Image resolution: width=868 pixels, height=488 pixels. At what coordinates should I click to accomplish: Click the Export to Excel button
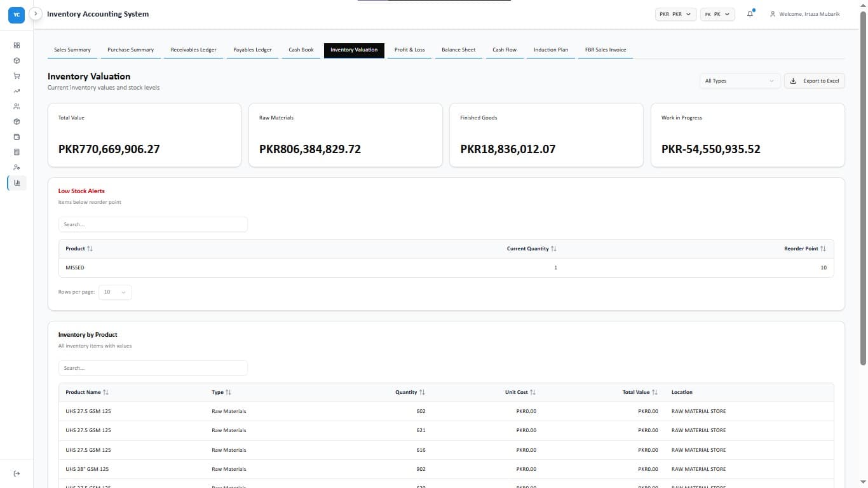[815, 81]
